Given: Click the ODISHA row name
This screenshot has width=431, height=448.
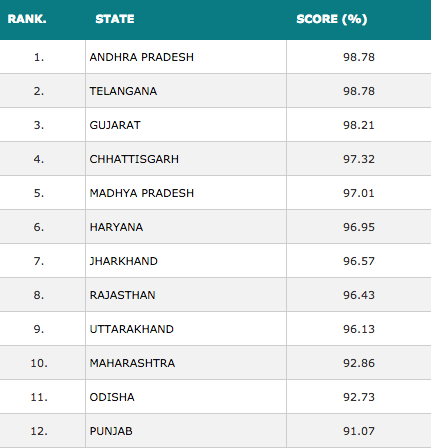Looking at the screenshot, I should point(112,397).
